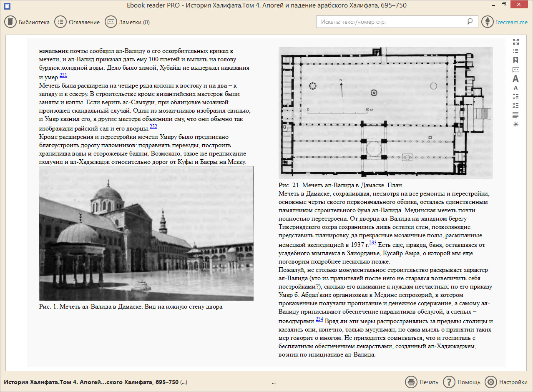Open contents list icon in sidebar

516,51
